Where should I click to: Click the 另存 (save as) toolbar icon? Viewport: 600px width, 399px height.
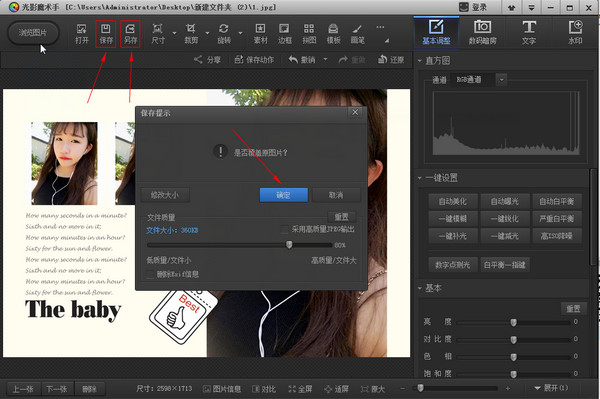(130, 34)
